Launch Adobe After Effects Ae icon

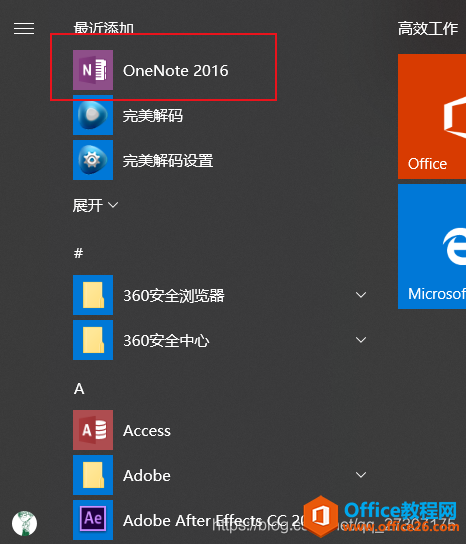click(x=93, y=520)
